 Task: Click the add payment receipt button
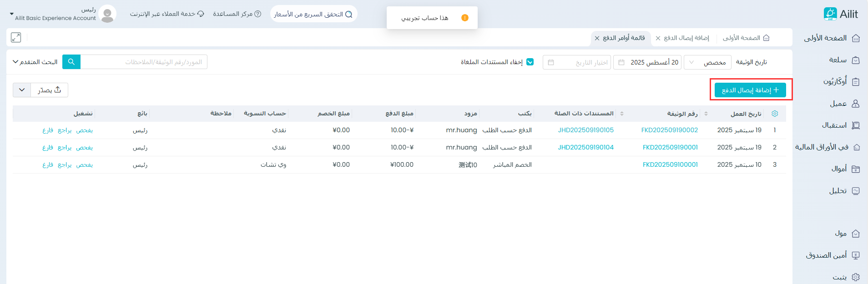click(750, 90)
